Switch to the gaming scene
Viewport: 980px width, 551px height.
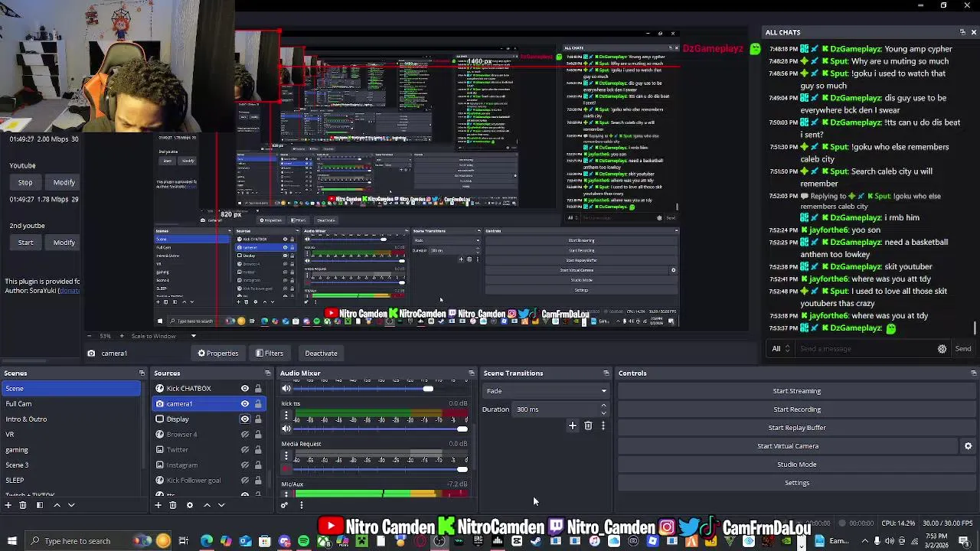click(70, 450)
